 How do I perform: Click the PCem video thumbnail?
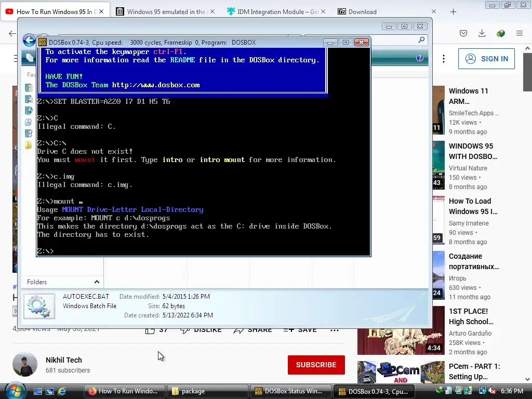click(x=401, y=372)
